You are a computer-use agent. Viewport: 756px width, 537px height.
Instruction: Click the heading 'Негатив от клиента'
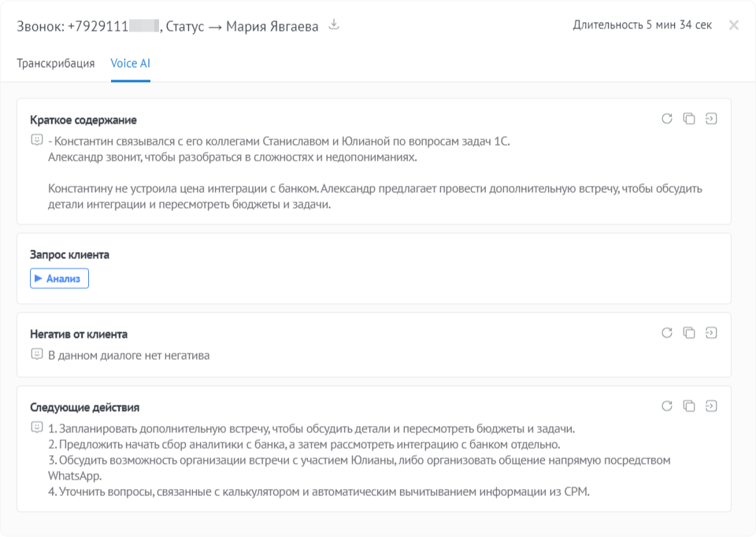79,334
